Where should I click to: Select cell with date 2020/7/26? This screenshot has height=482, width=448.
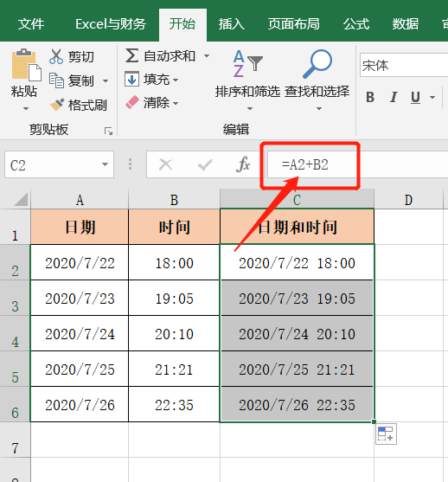(80, 404)
